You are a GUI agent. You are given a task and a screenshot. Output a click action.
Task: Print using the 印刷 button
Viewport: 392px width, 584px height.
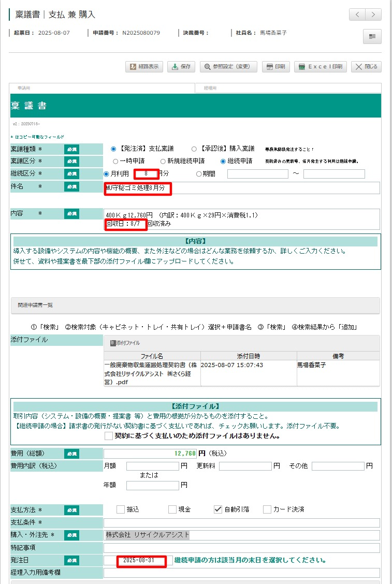pos(275,67)
